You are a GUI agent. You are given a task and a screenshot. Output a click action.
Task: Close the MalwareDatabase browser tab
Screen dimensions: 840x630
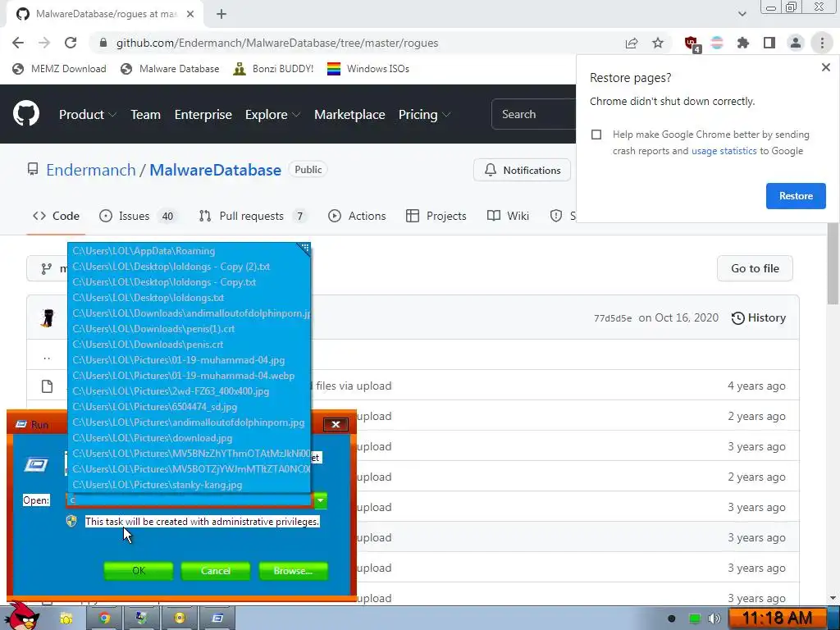click(190, 14)
